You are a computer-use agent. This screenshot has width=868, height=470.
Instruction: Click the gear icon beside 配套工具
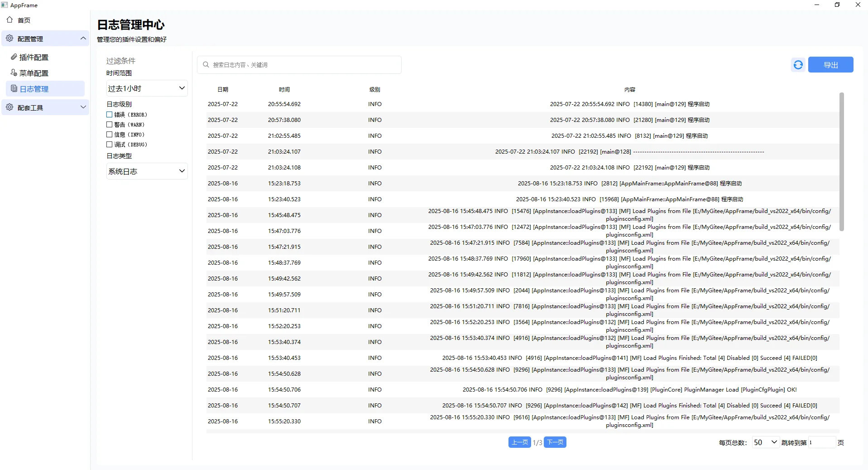tap(10, 107)
